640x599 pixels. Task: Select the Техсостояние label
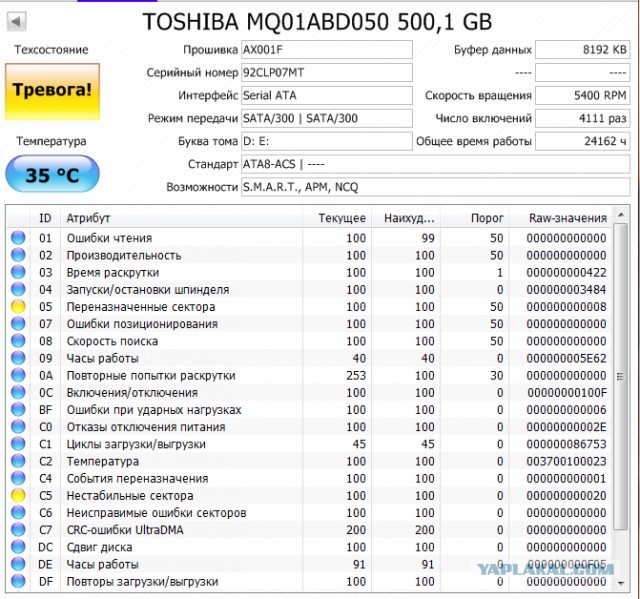pyautogui.click(x=51, y=50)
